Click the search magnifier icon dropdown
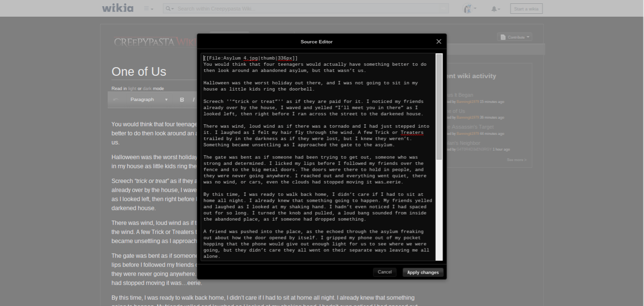 [x=169, y=9]
